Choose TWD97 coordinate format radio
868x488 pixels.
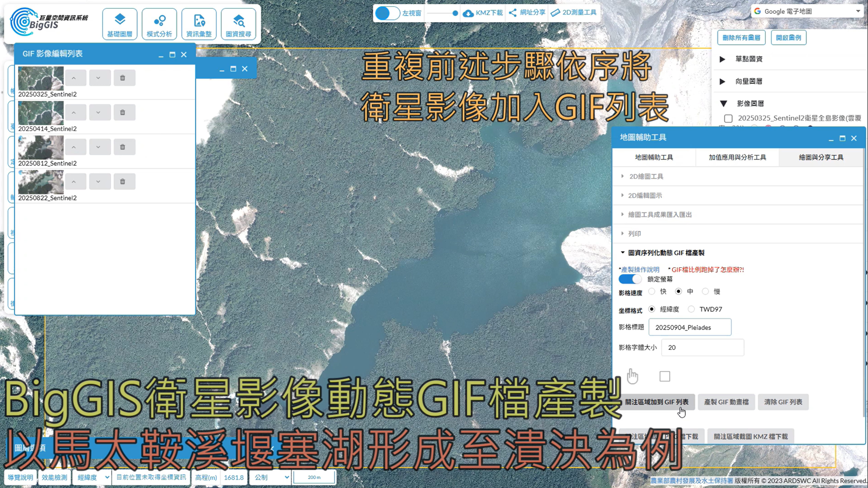tap(691, 309)
